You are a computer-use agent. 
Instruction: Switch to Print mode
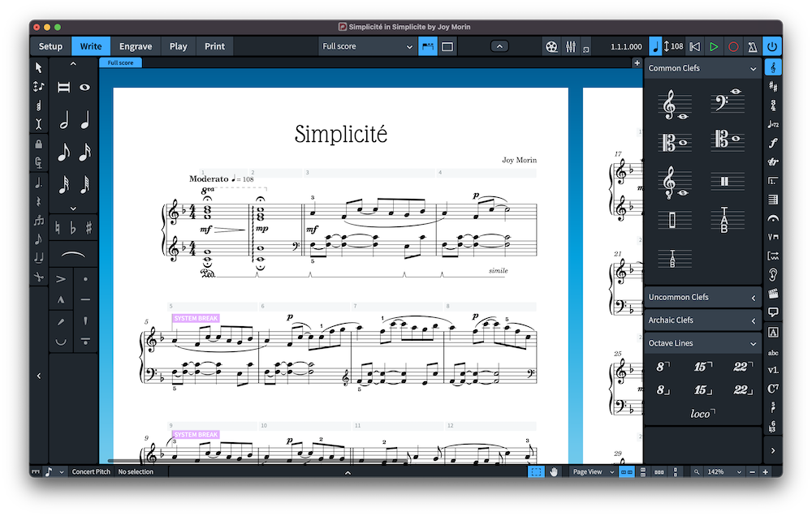pyautogui.click(x=214, y=46)
